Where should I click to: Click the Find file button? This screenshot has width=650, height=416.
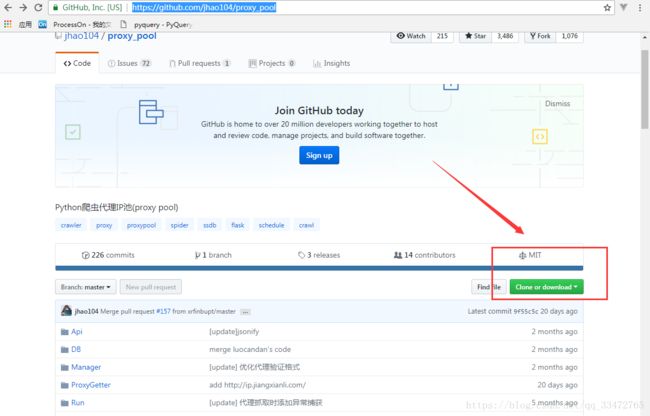[x=489, y=287]
